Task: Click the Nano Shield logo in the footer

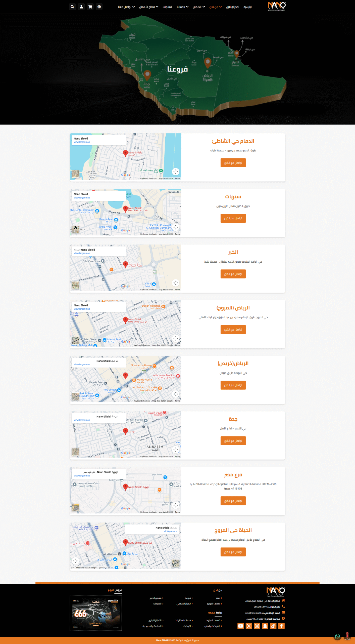Action: 276,592
